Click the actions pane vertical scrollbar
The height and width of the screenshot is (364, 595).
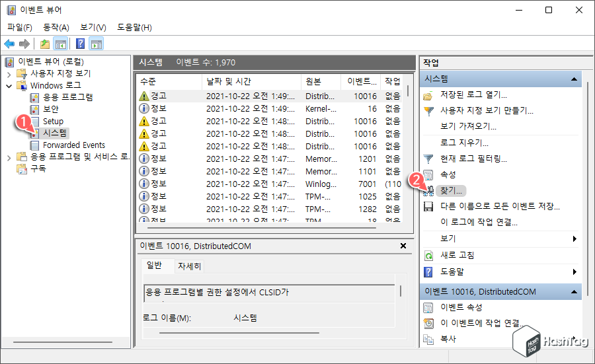pos(588,190)
